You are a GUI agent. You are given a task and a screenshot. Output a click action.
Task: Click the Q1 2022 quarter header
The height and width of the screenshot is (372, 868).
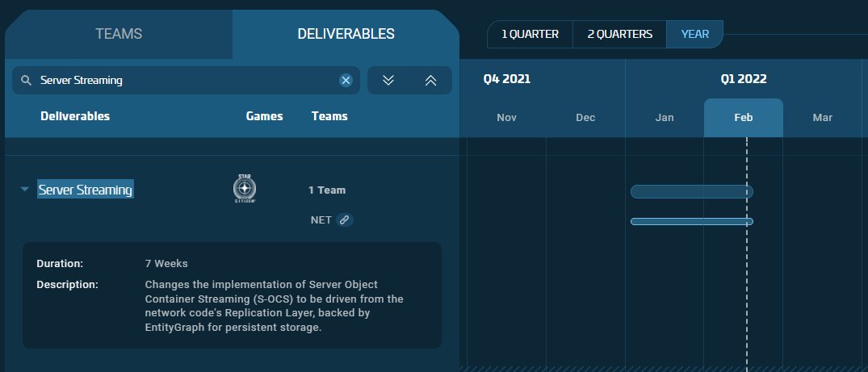tap(744, 79)
